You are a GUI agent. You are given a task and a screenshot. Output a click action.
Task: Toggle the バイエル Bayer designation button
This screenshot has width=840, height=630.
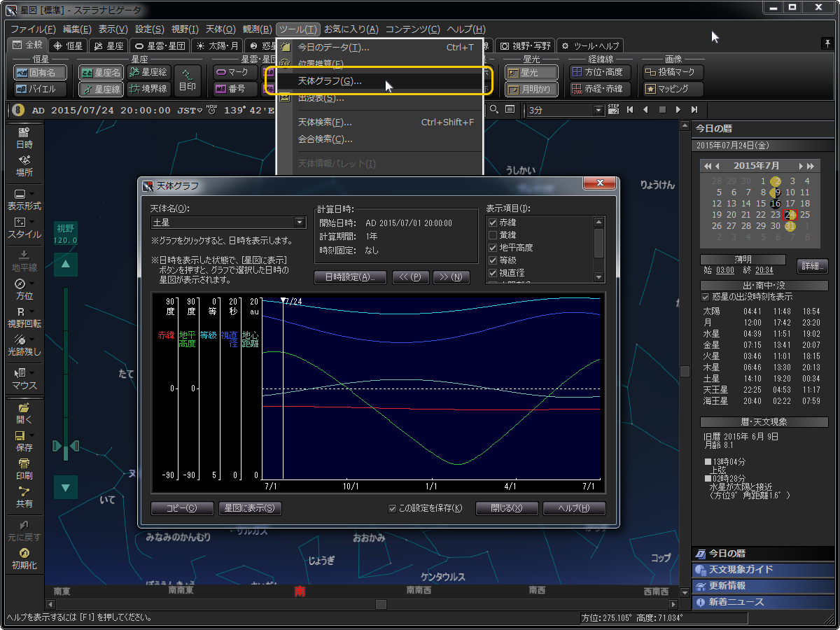click(41, 89)
